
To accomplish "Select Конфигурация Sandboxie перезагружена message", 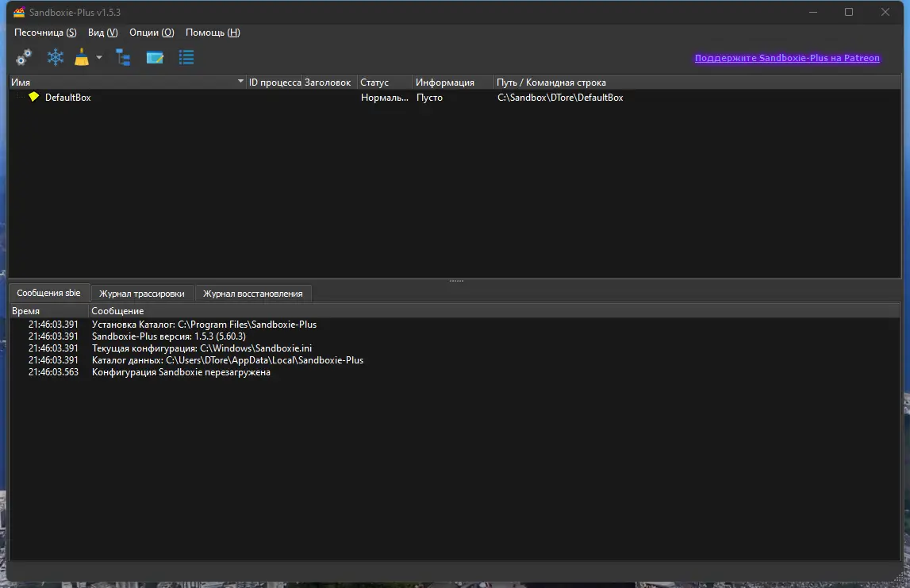I will tap(181, 372).
